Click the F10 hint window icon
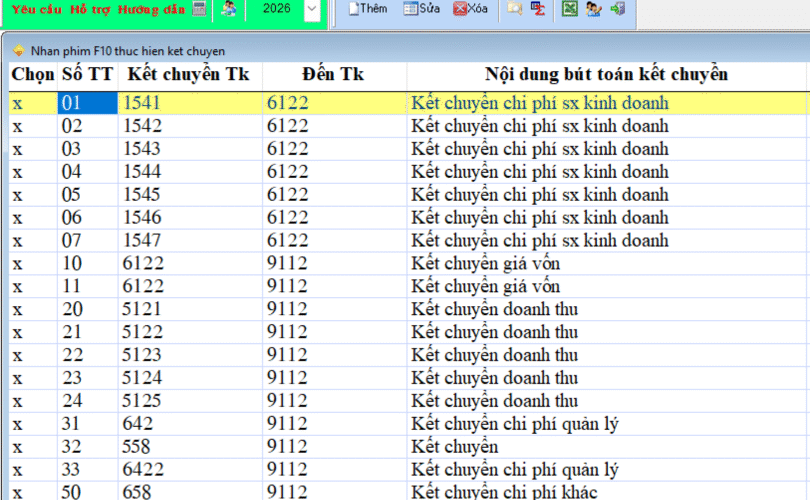This screenshot has width=810, height=500. 18,50
